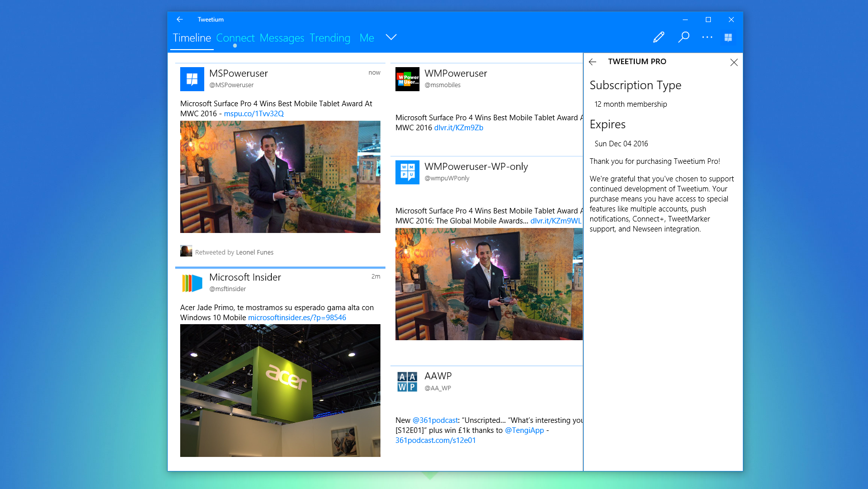Open WMPoweruser profile avatar
The image size is (868, 489).
(407, 79)
